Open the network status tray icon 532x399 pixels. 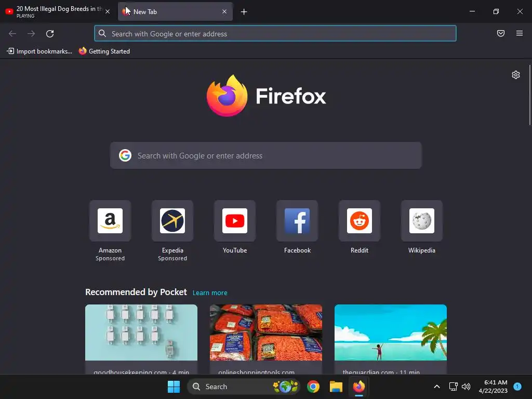(x=453, y=387)
